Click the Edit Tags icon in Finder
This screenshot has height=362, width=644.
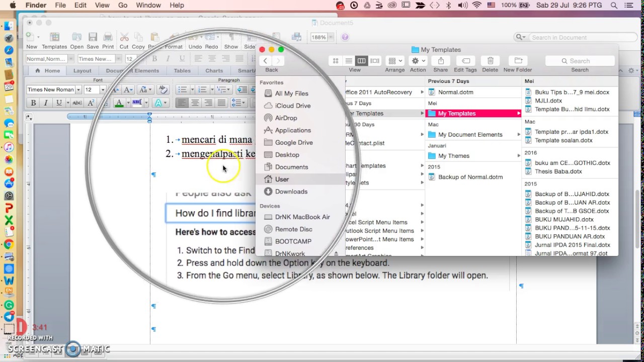point(465,61)
